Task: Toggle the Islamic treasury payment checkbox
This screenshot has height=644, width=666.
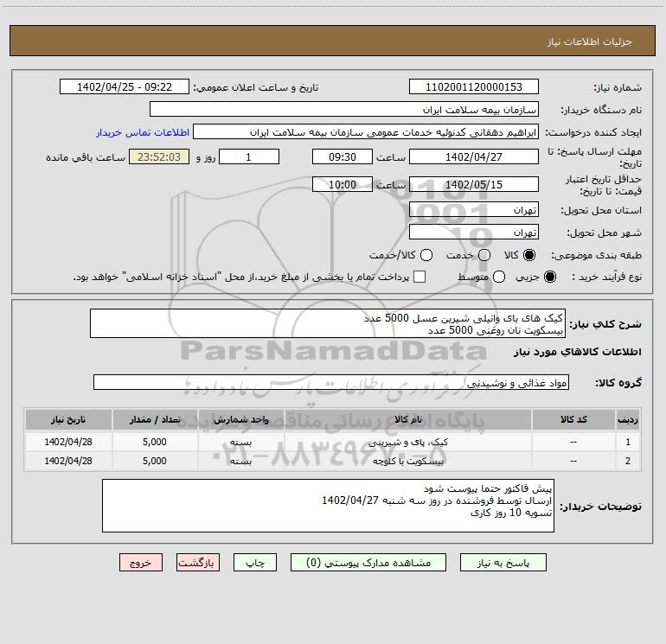Action: click(x=419, y=277)
